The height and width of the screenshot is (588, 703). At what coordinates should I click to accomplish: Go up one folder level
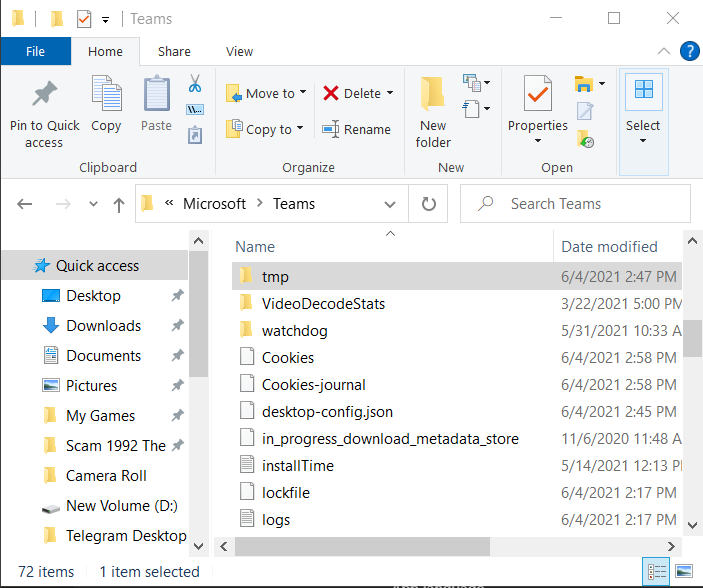tap(118, 205)
